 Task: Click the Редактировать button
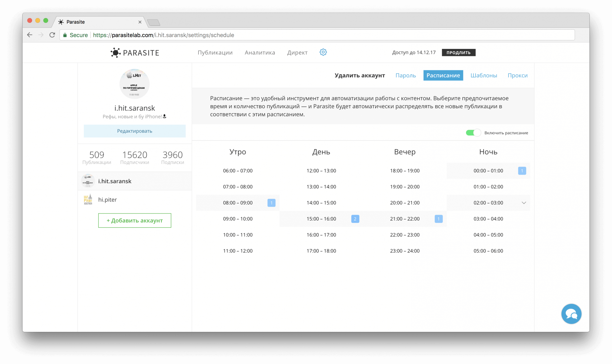coord(135,131)
